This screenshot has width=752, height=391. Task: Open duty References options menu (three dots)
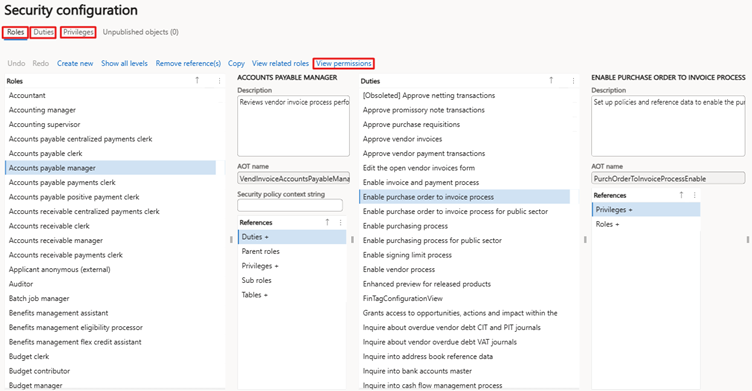pos(694,195)
